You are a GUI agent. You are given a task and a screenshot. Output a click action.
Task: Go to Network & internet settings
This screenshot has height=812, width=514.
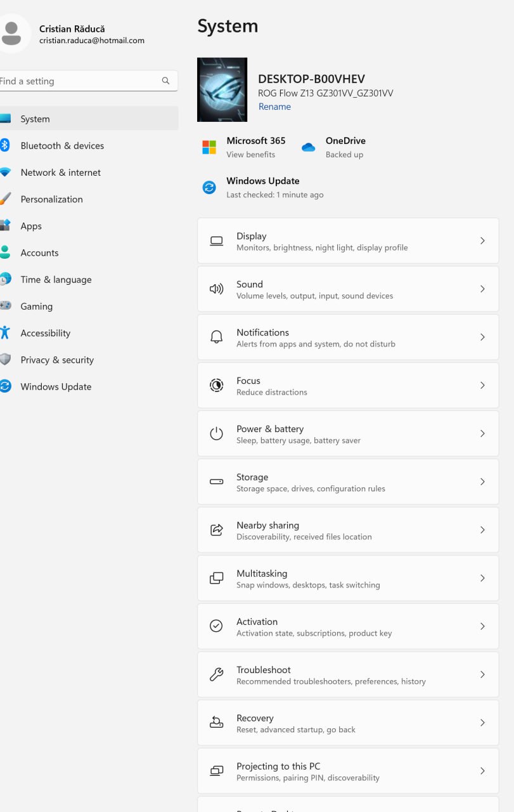pos(60,173)
